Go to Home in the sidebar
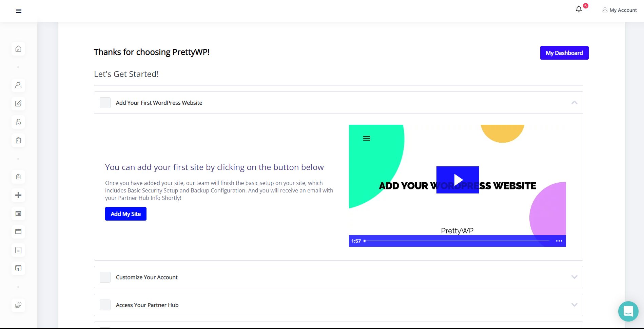The image size is (644, 329). pyautogui.click(x=18, y=49)
